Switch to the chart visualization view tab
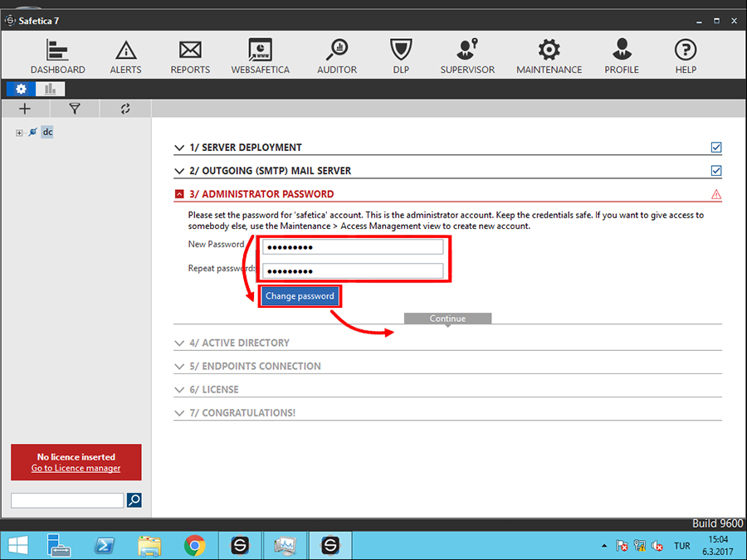The image size is (747, 560). [50, 89]
